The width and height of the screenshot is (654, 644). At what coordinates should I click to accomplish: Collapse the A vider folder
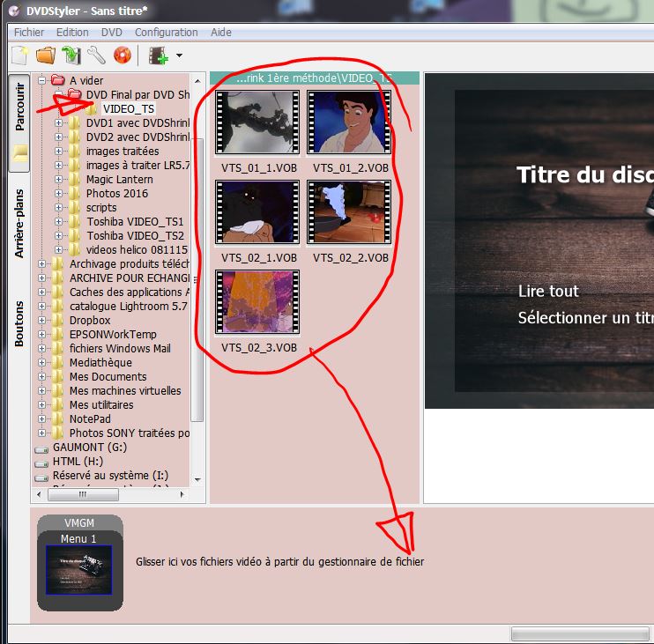point(41,80)
